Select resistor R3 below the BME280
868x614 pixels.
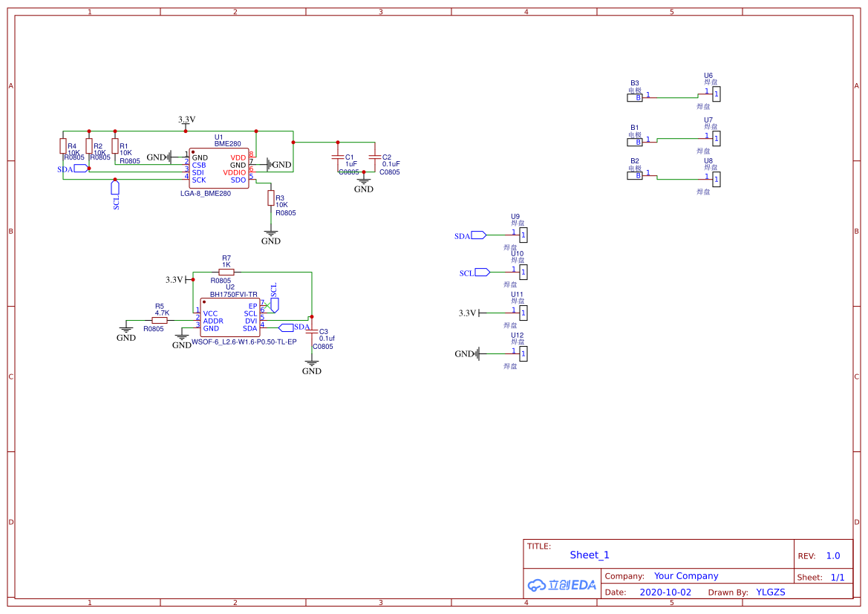pos(271,199)
